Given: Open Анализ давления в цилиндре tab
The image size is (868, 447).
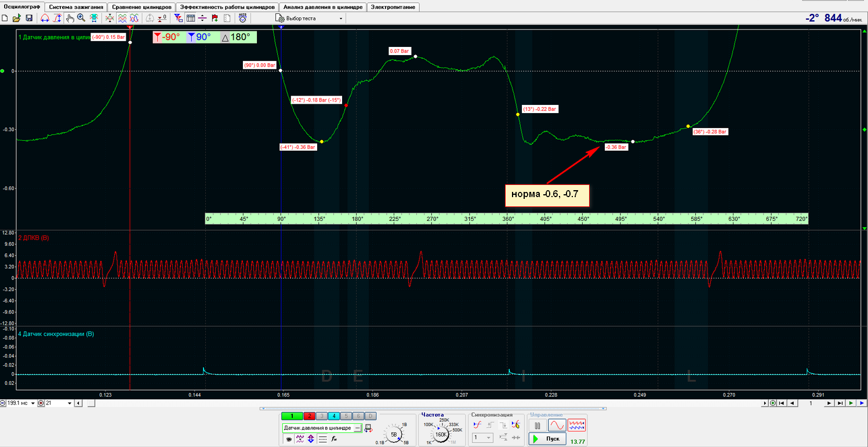Looking at the screenshot, I should (323, 7).
